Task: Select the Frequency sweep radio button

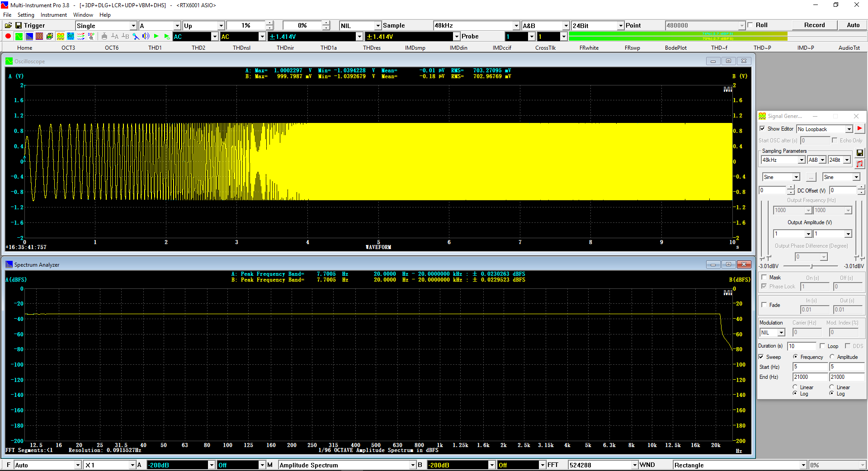Action: pos(795,357)
